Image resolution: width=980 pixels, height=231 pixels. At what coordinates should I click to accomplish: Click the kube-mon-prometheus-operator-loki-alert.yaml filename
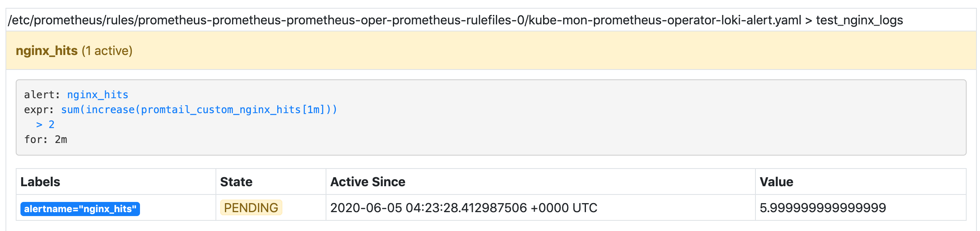(665, 20)
